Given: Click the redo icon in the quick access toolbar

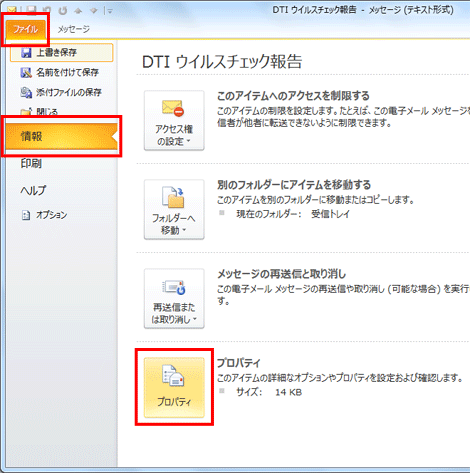Looking at the screenshot, I should pyautogui.click(x=63, y=11).
